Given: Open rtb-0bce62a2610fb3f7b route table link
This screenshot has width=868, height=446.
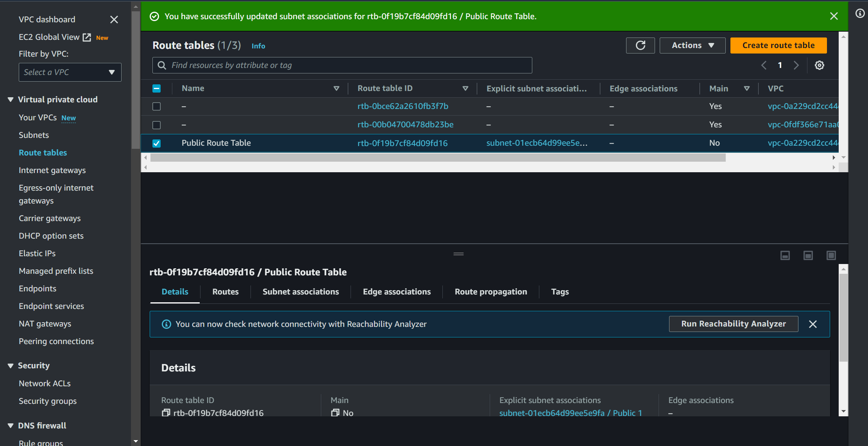Looking at the screenshot, I should tap(403, 106).
